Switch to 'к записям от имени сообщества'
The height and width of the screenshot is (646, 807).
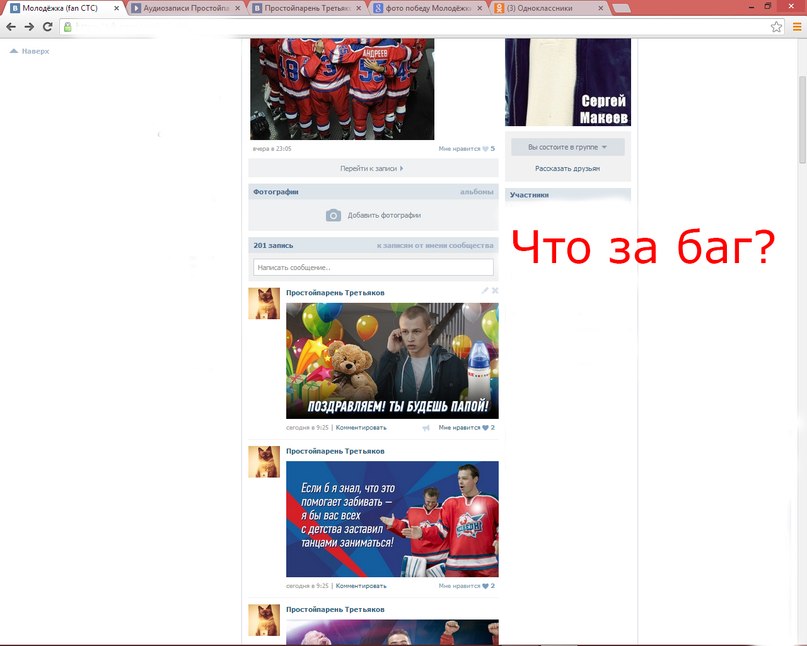(x=435, y=246)
